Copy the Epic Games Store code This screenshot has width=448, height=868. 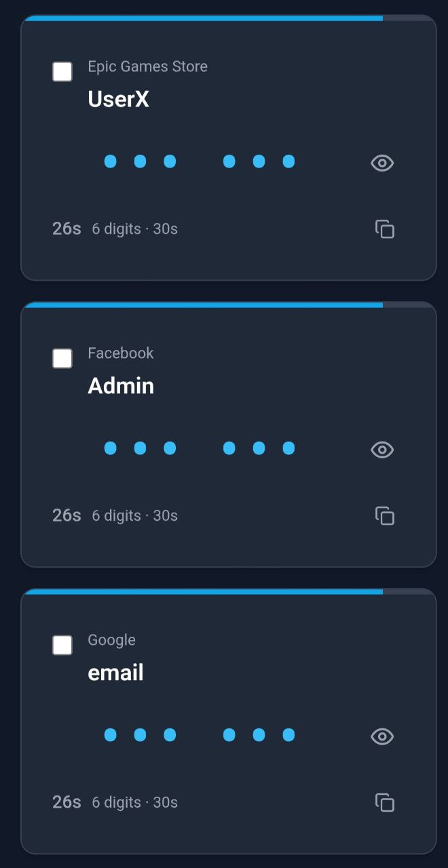[x=384, y=229]
